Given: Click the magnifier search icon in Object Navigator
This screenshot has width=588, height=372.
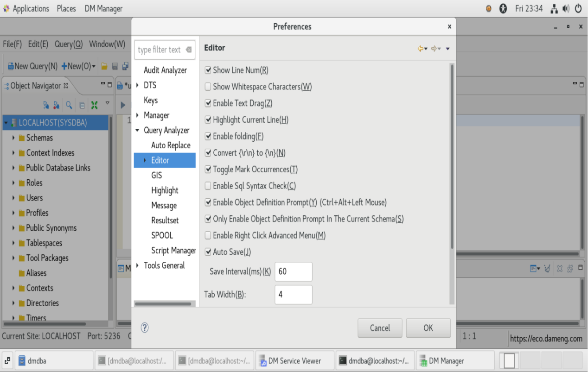Looking at the screenshot, I should 69,105.
